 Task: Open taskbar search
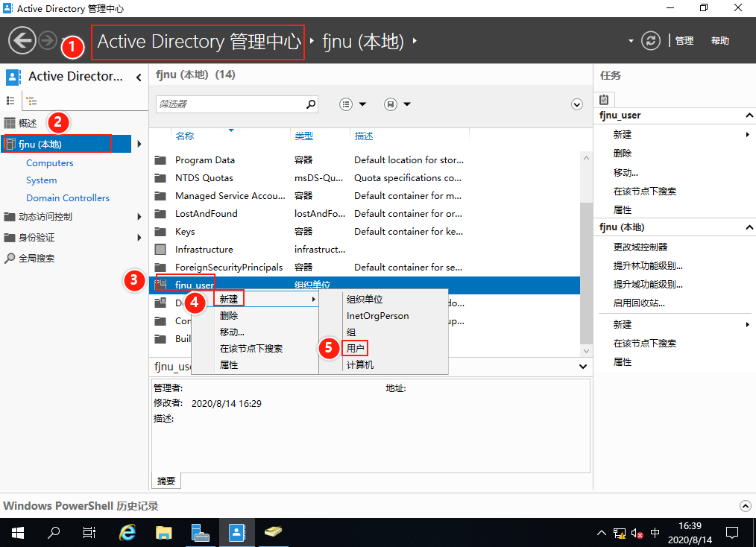(54, 533)
